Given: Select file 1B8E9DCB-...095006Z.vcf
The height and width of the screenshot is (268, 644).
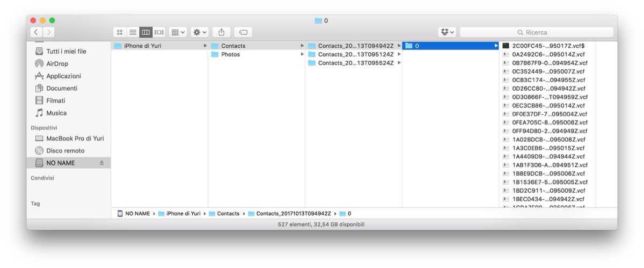Looking at the screenshot, I should pos(548,174).
